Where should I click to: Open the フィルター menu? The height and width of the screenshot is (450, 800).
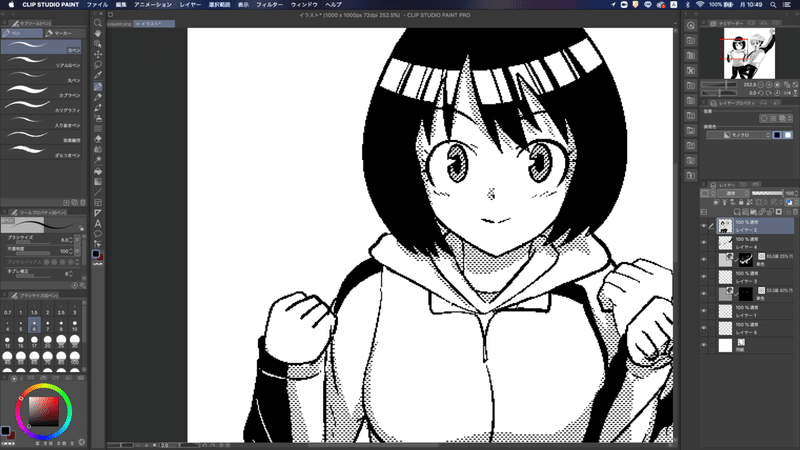(x=269, y=5)
